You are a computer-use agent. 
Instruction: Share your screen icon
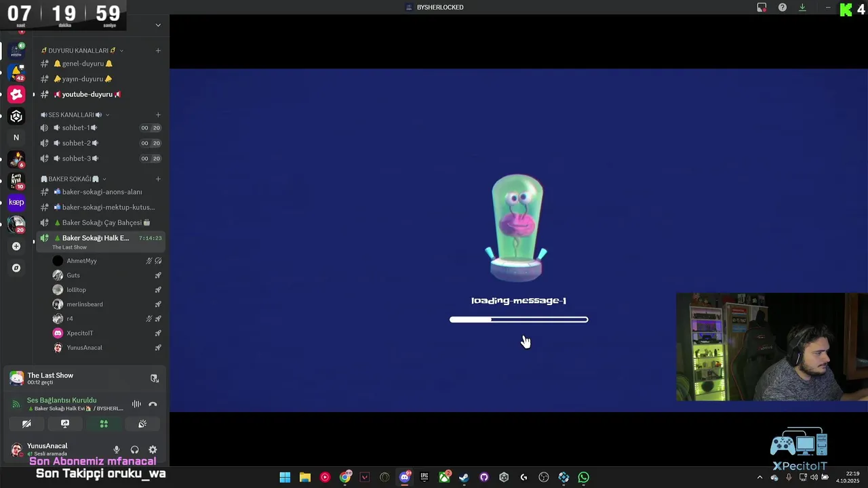click(x=65, y=424)
